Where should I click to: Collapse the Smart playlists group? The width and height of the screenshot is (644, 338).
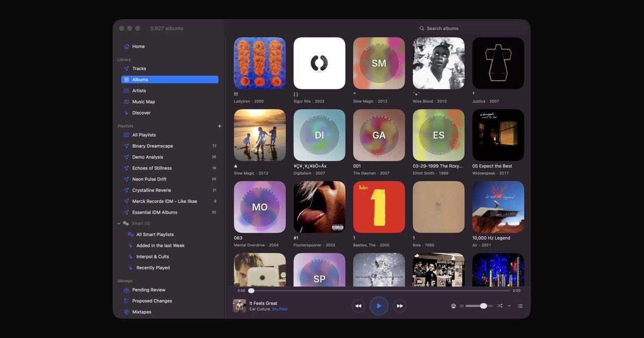point(119,223)
